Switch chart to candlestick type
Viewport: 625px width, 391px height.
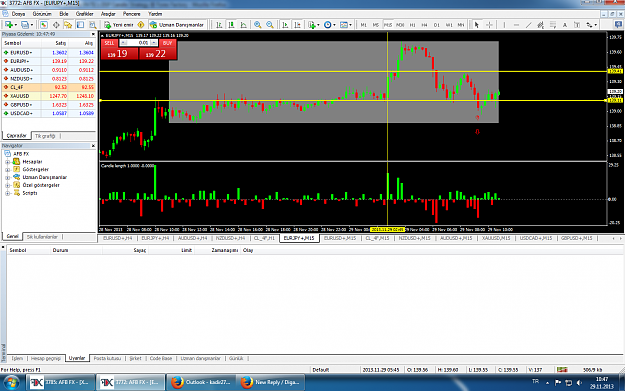pos(231,25)
